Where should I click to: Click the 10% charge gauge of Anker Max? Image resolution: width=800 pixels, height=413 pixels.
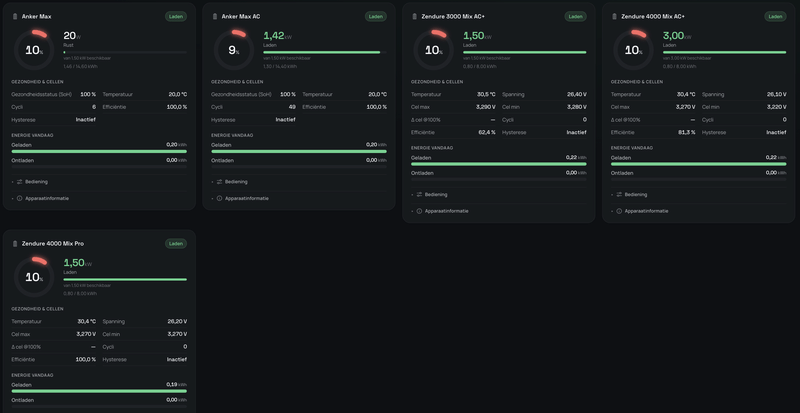point(34,50)
